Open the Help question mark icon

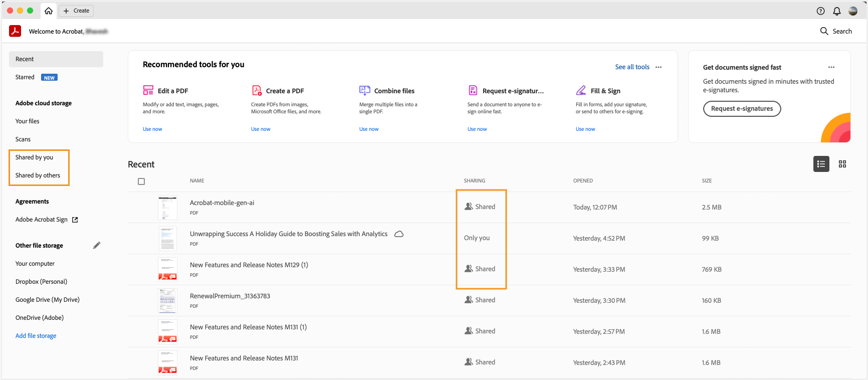click(x=820, y=11)
